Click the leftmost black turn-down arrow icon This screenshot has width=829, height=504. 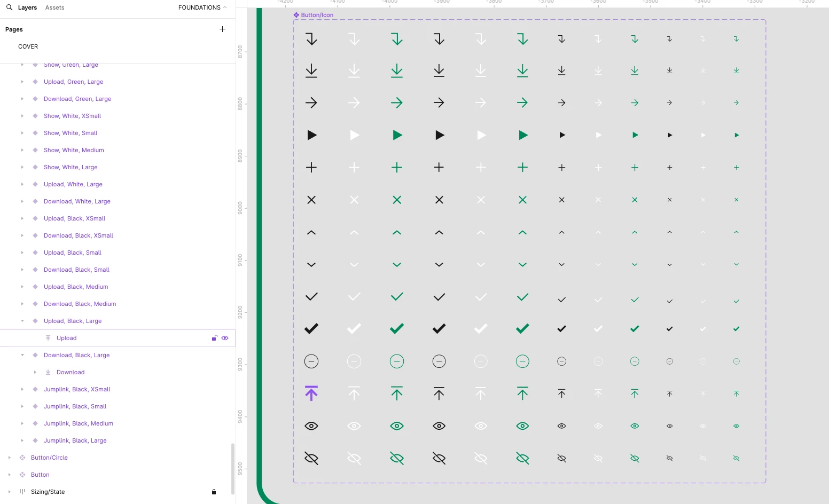[311, 39]
